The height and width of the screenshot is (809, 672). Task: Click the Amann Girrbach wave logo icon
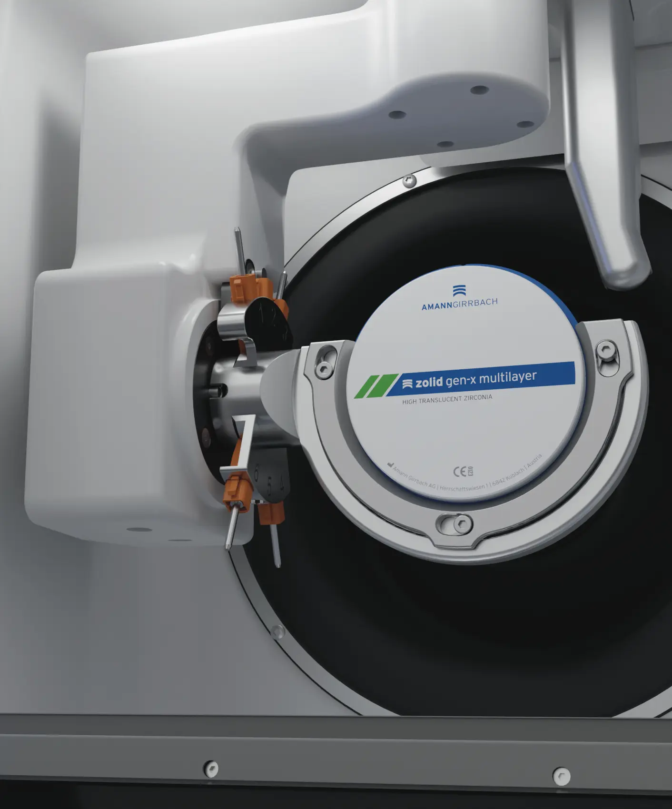tap(459, 290)
